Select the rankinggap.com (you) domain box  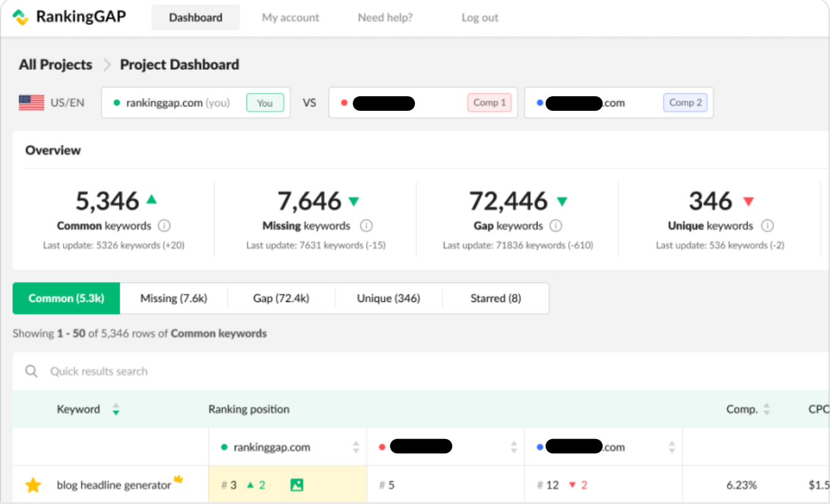coord(196,102)
